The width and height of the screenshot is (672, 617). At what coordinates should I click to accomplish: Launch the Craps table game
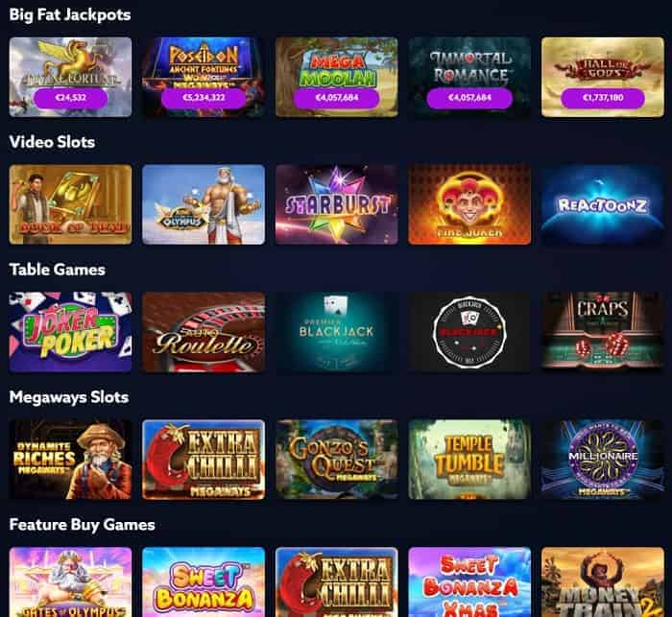point(603,332)
